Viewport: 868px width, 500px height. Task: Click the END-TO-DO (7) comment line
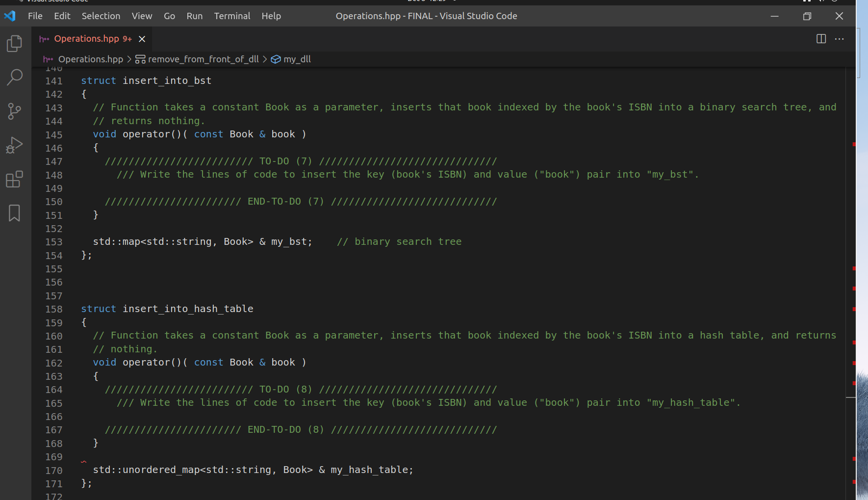coord(301,201)
